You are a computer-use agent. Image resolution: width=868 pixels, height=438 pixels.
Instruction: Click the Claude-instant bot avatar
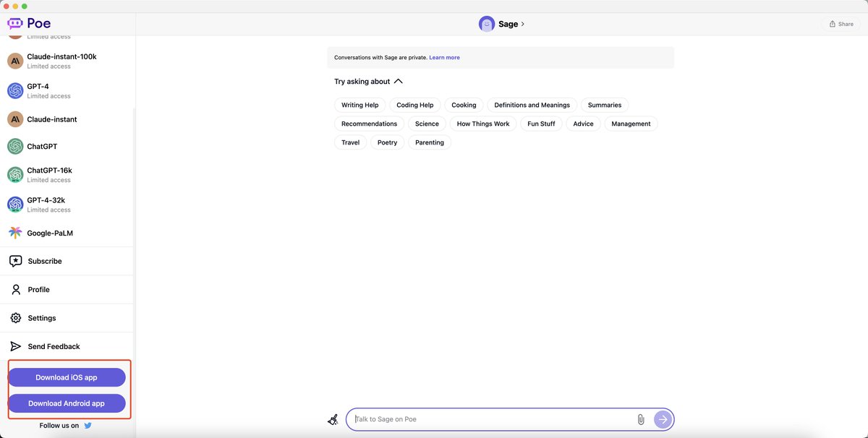pyautogui.click(x=15, y=119)
